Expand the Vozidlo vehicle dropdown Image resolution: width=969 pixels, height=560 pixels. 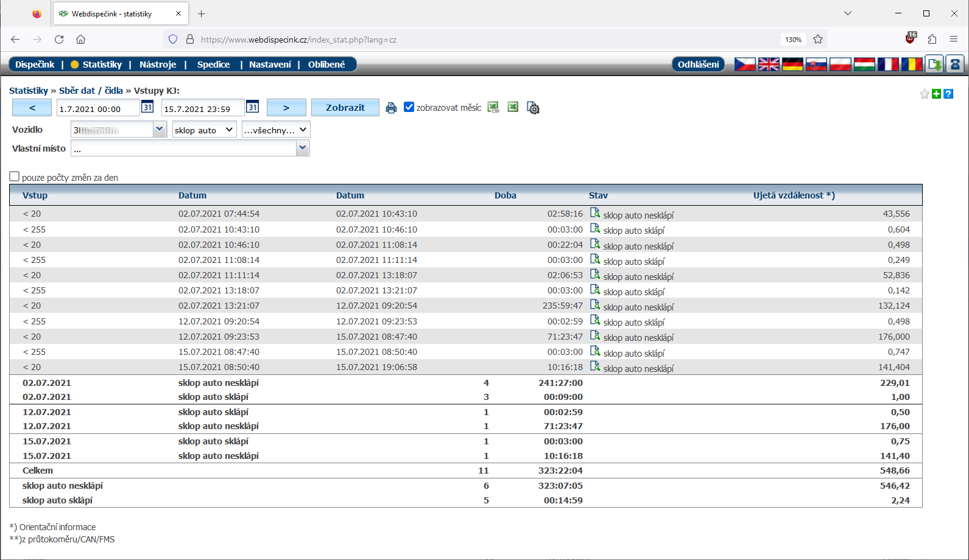[x=160, y=130]
